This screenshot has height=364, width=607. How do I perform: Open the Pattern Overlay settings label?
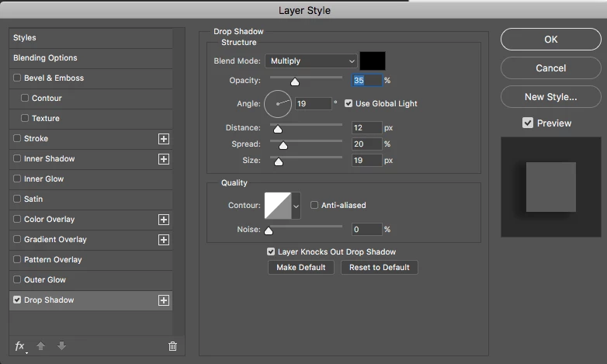pyautogui.click(x=53, y=259)
